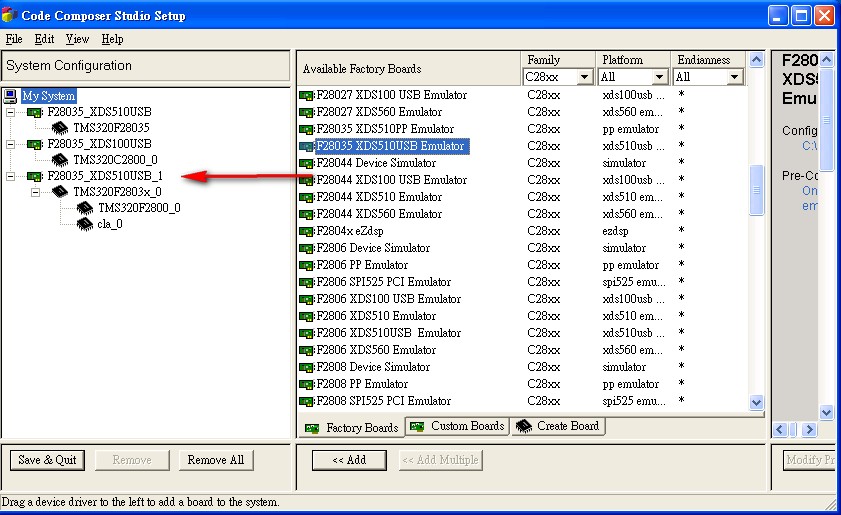The width and height of the screenshot is (841, 515).
Task: Click board icon of F2808 Device Simulator
Action: [306, 367]
